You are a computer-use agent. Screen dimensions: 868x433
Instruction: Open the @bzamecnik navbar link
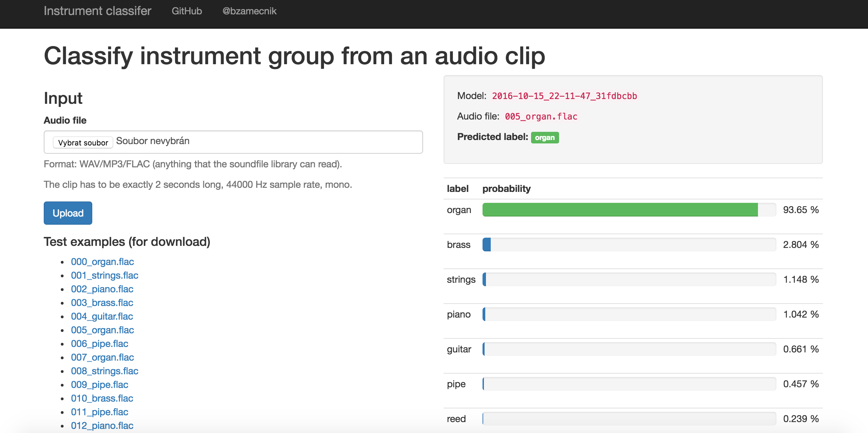(249, 11)
